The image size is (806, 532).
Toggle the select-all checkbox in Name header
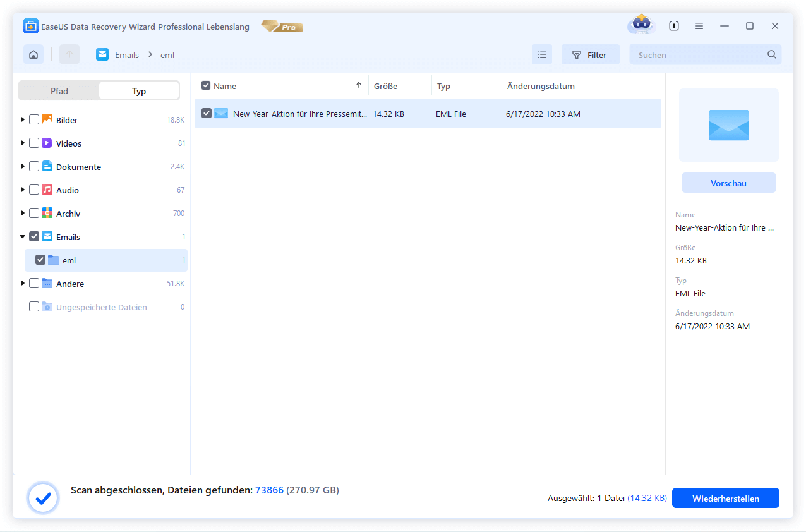coord(206,85)
